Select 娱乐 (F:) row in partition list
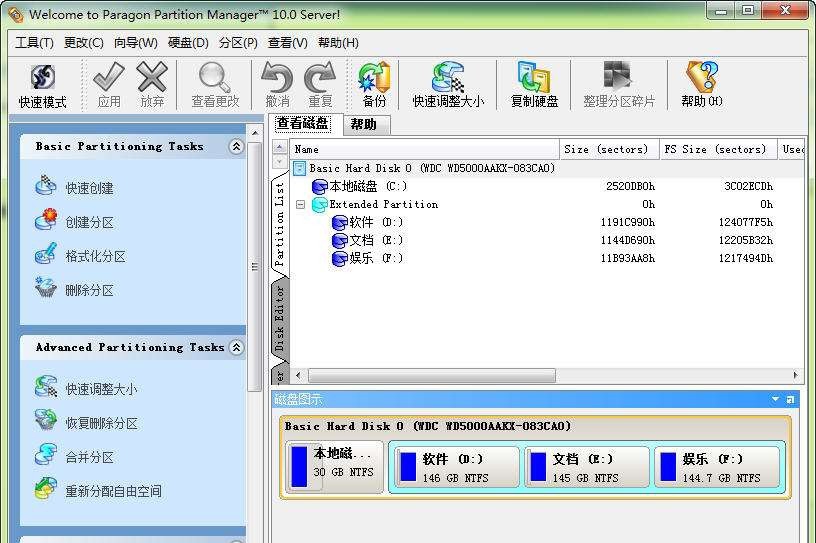The image size is (816, 543). [546, 258]
